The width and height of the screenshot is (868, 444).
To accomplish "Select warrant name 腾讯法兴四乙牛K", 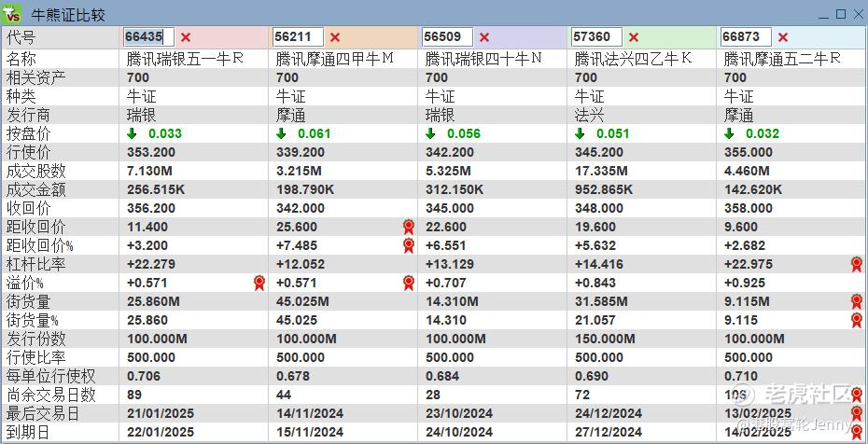I will pyautogui.click(x=633, y=59).
